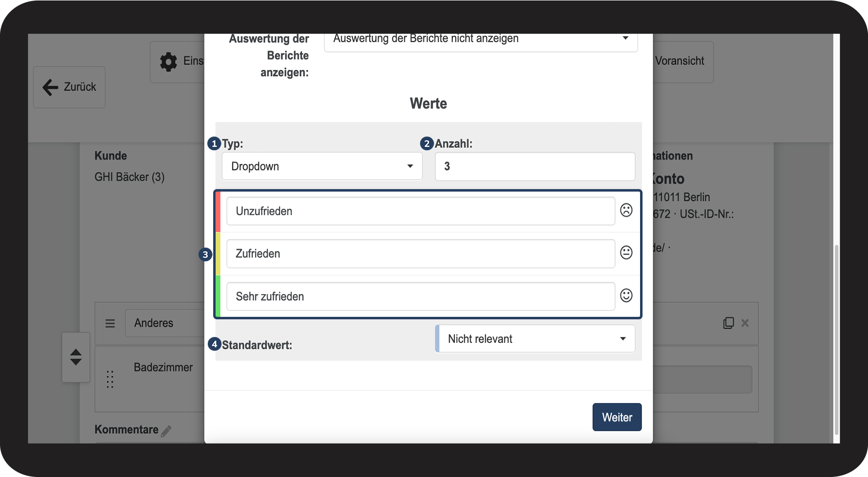Click the Sehr zufrieden text field
The image size is (868, 477).
[420, 296]
